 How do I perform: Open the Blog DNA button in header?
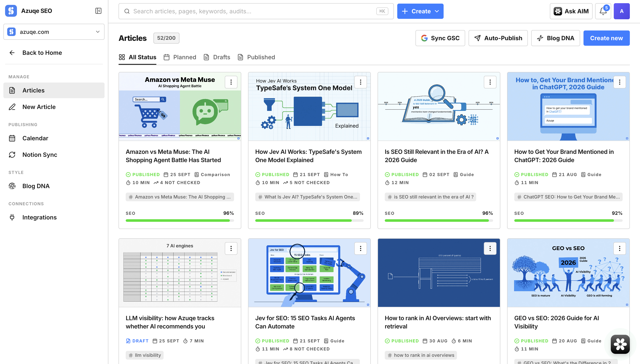click(556, 38)
